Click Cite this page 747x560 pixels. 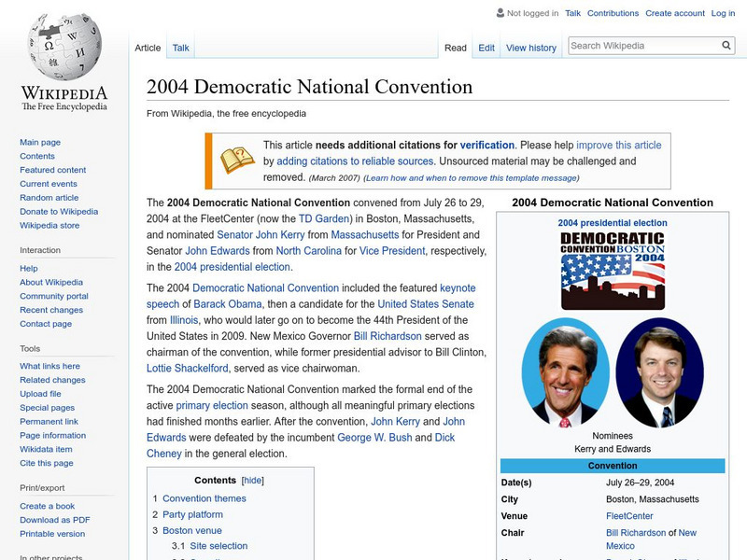(46, 462)
